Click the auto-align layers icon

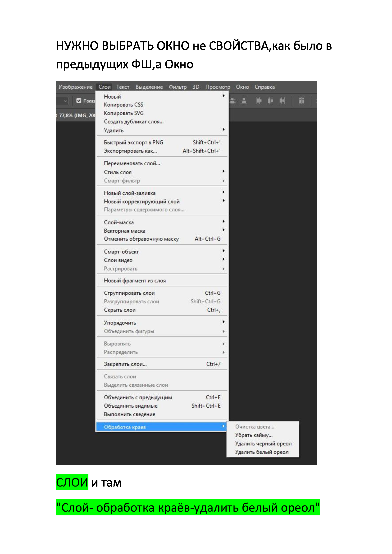pyautogui.click(x=301, y=101)
